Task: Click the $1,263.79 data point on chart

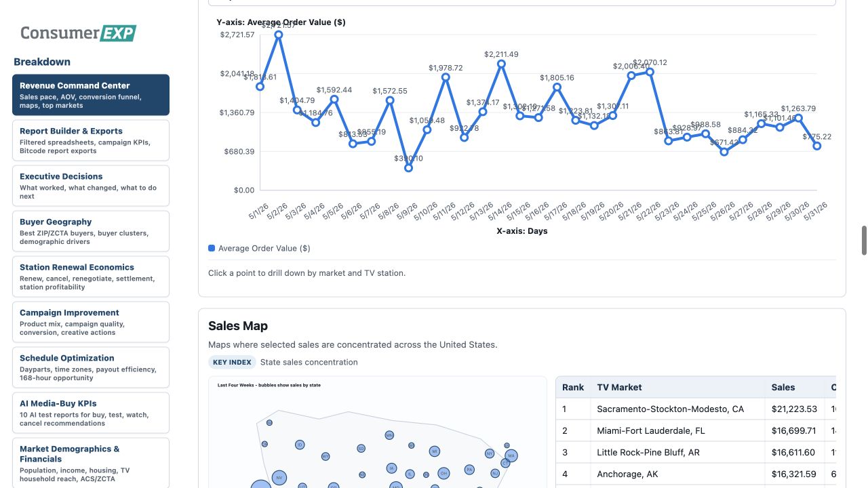Action: point(798,118)
